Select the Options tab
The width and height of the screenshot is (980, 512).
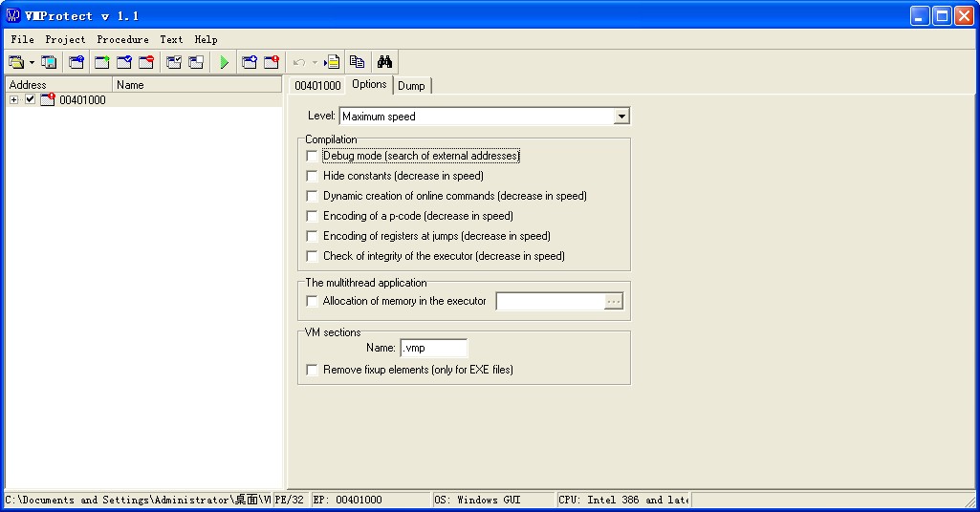(x=369, y=84)
